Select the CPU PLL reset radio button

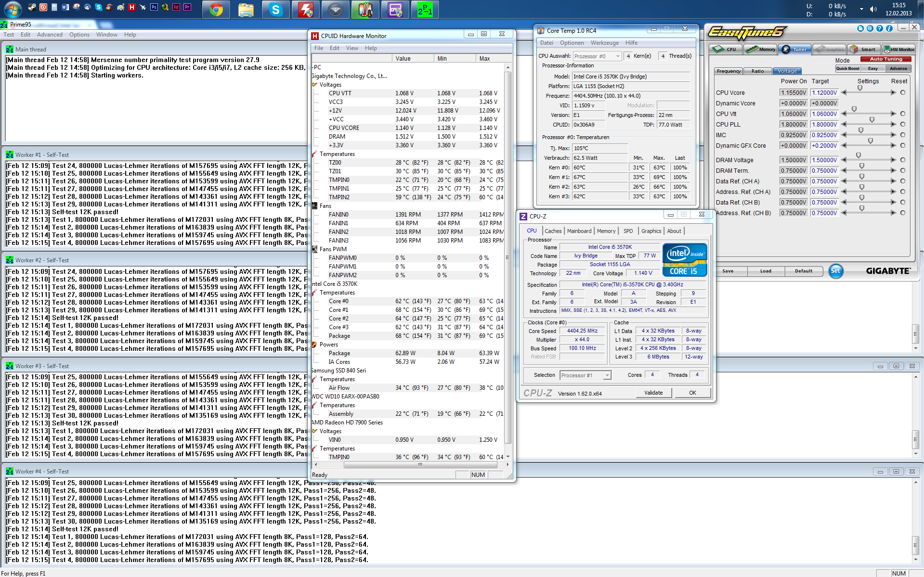pyautogui.click(x=902, y=124)
